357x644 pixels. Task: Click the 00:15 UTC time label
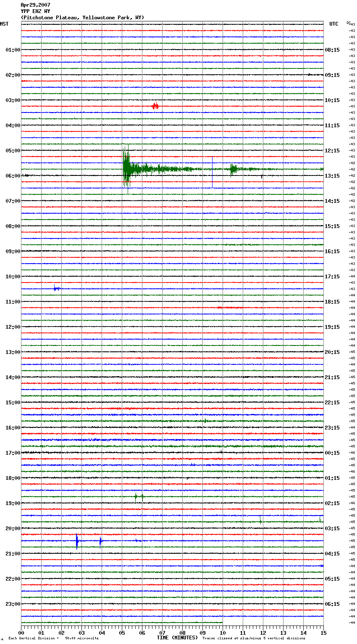coord(332,453)
